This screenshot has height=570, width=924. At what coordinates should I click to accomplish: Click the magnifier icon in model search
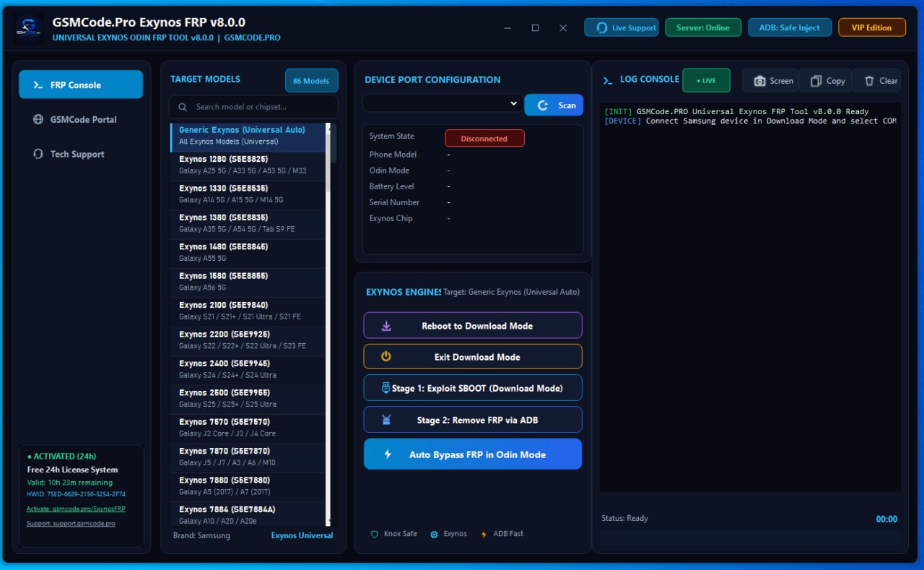coord(182,107)
